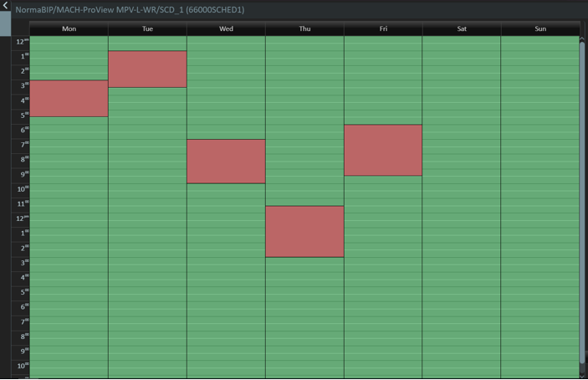This screenshot has height=380, width=588.
Task: Select the red schedule block on Friday
Action: (383, 151)
